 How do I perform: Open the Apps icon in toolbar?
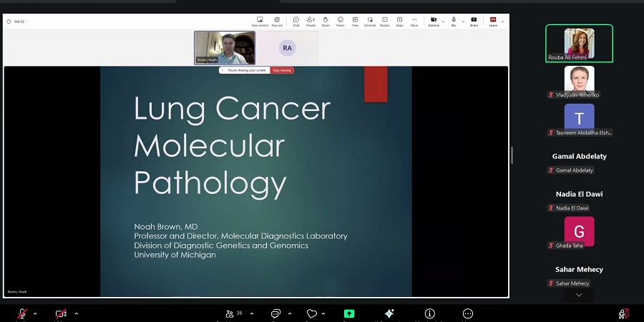coord(399,21)
